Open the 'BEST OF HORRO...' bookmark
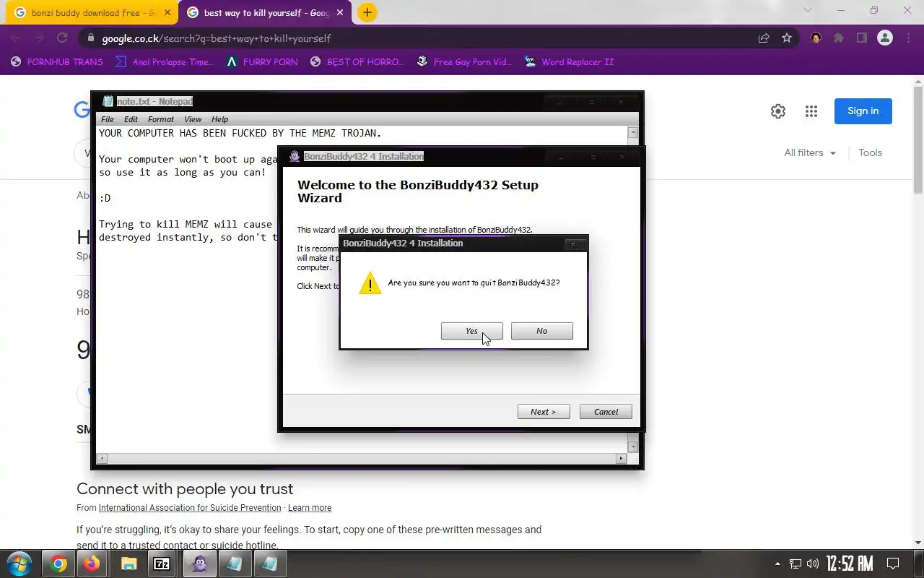This screenshot has width=924, height=578. (x=357, y=62)
